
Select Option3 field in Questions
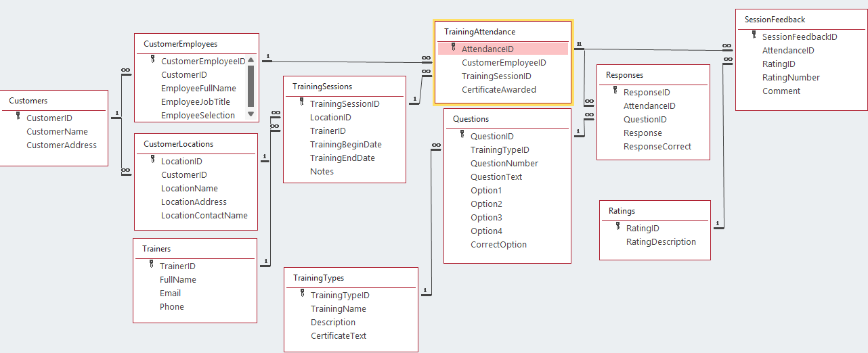click(x=486, y=217)
